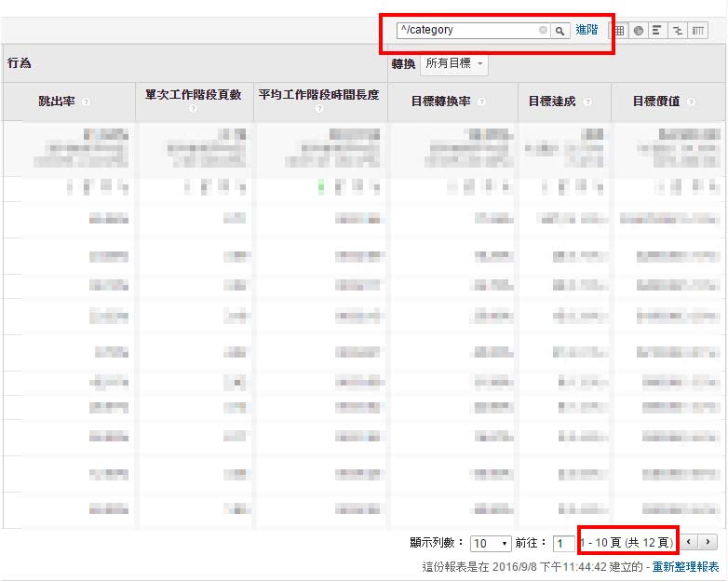
Task: Click the 前往 page number field
Action: click(x=564, y=543)
